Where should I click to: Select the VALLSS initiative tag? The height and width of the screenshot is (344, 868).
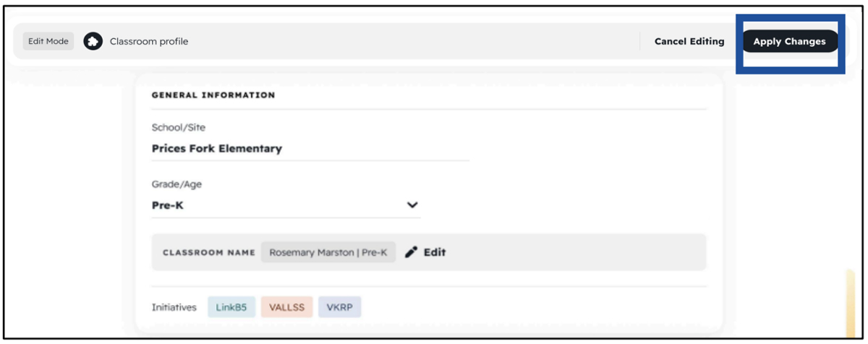pyautogui.click(x=286, y=307)
